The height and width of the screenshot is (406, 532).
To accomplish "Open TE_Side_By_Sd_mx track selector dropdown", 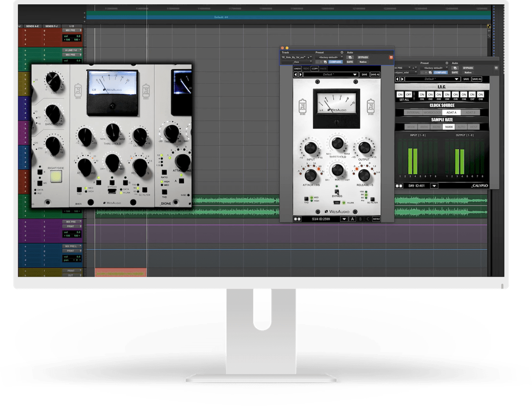I will (x=294, y=57).
